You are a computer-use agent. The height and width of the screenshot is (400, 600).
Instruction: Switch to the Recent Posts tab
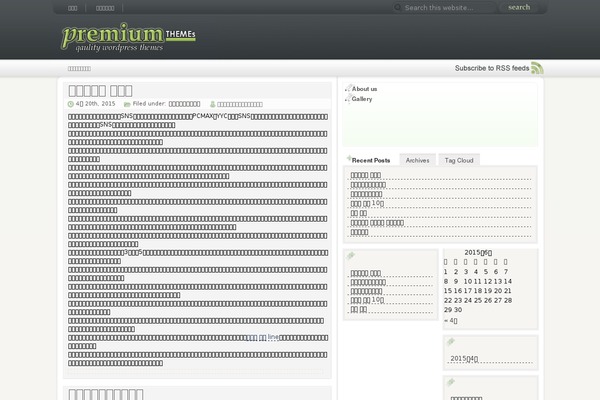[370, 160]
